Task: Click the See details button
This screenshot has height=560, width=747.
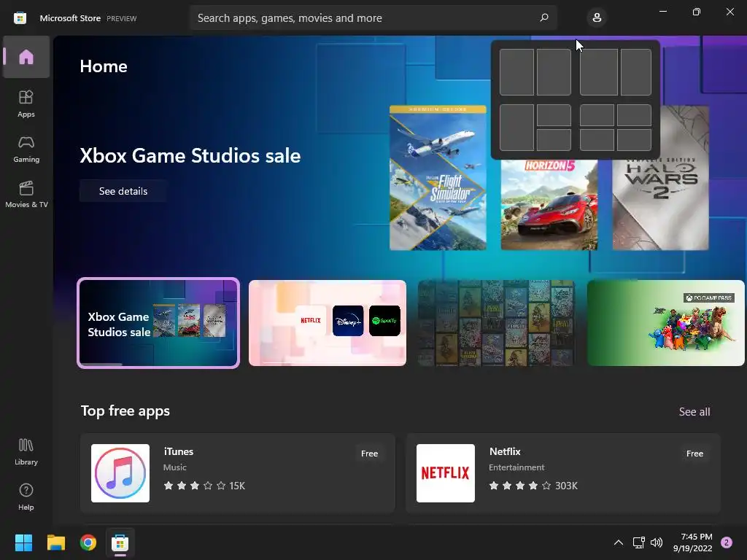Action: (x=123, y=191)
